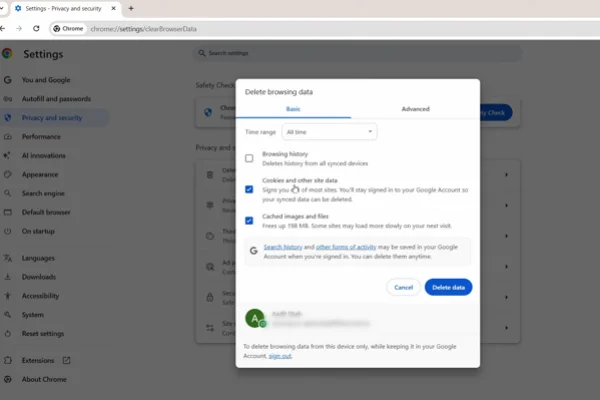Click the Privacy shield icon in sidebar
Viewport: 600px width, 400px height.
pos(8,118)
